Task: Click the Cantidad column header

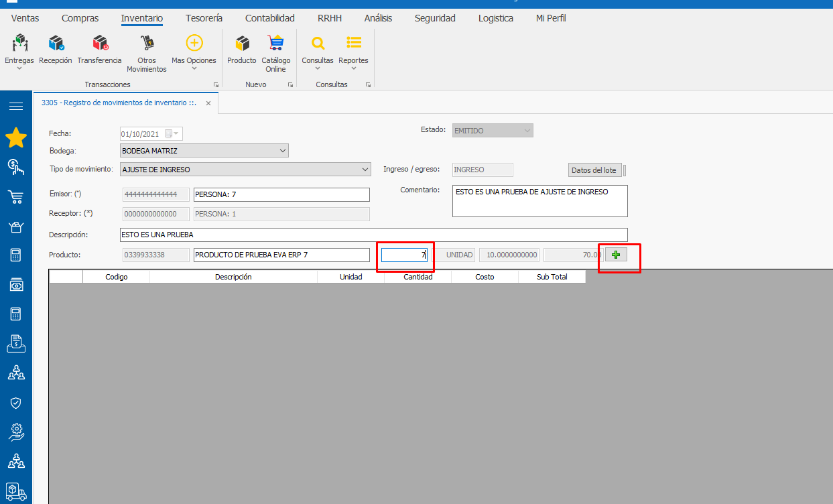Action: click(x=418, y=277)
